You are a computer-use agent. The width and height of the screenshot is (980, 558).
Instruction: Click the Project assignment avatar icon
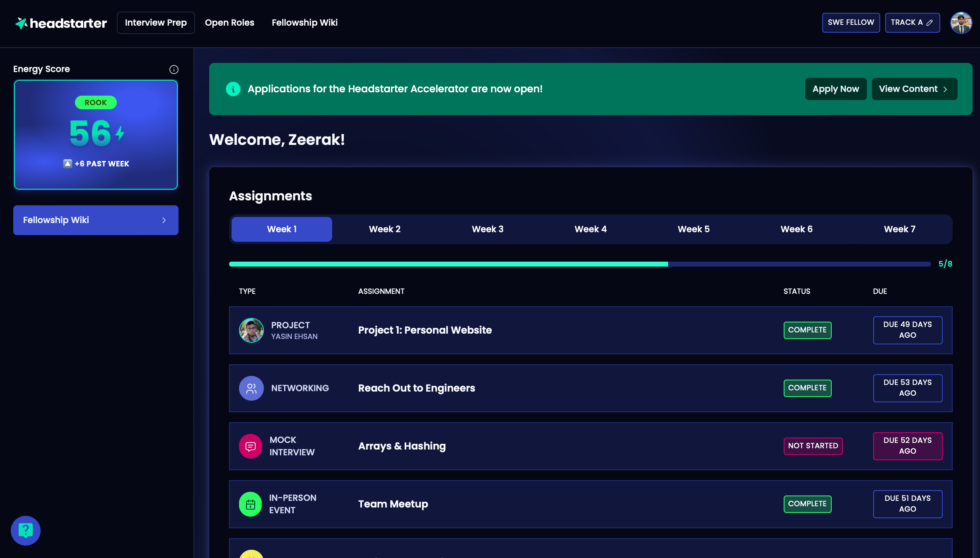(x=251, y=330)
